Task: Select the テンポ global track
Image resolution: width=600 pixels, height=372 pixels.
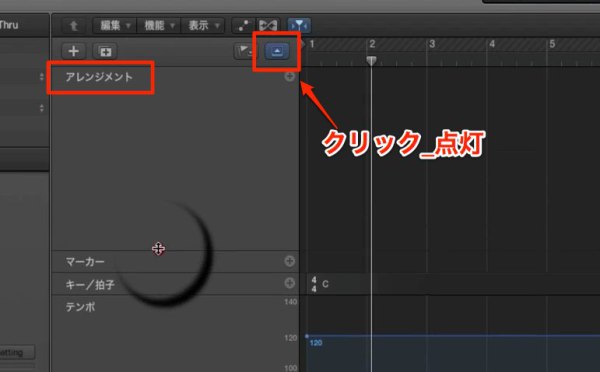Action: pos(80,307)
